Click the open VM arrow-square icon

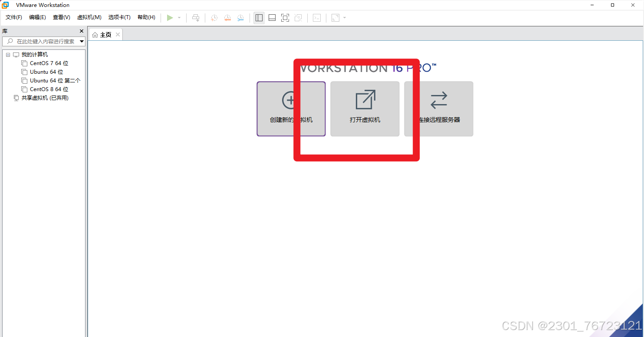coord(365,100)
